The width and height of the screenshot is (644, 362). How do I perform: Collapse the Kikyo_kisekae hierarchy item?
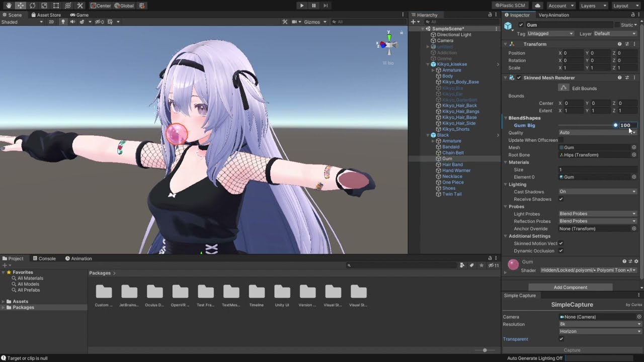428,64
